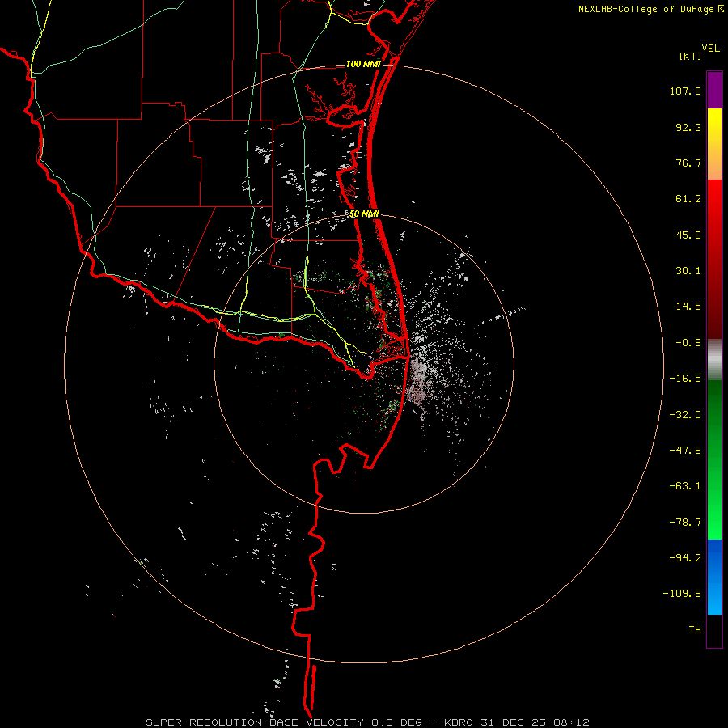Click the 107.8 velocity scale value
Screen dimensions: 728x728
685,91
